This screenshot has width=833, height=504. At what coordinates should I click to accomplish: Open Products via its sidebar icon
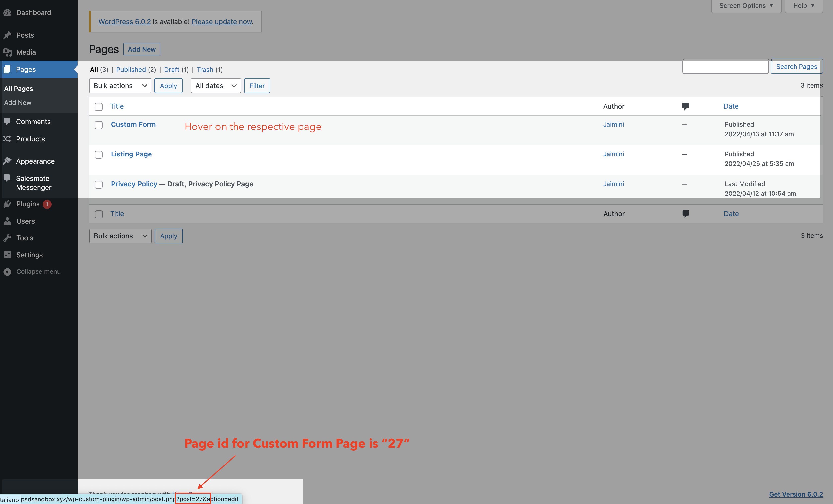[x=8, y=139]
